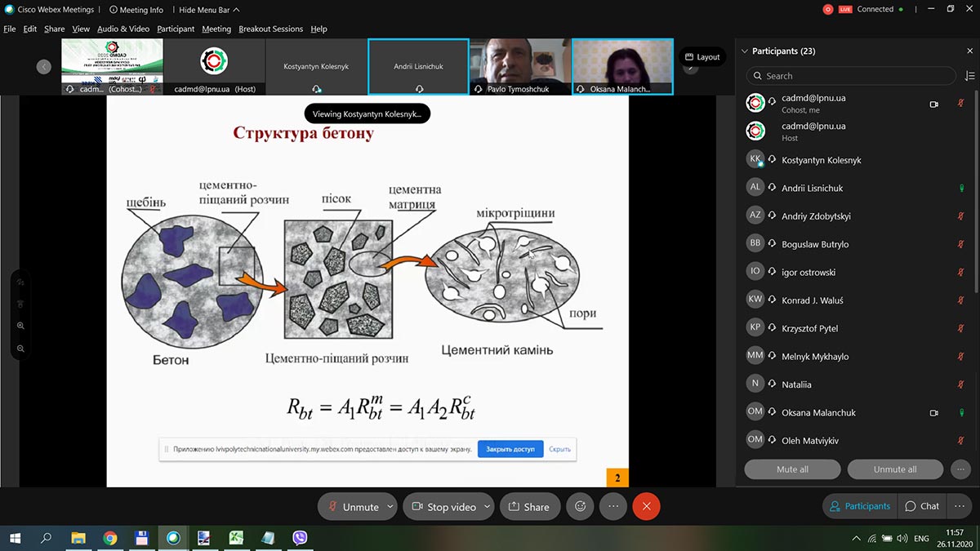Image resolution: width=980 pixels, height=551 pixels.
Task: Click the blue Закрыть доступ button
Action: pyautogui.click(x=510, y=449)
